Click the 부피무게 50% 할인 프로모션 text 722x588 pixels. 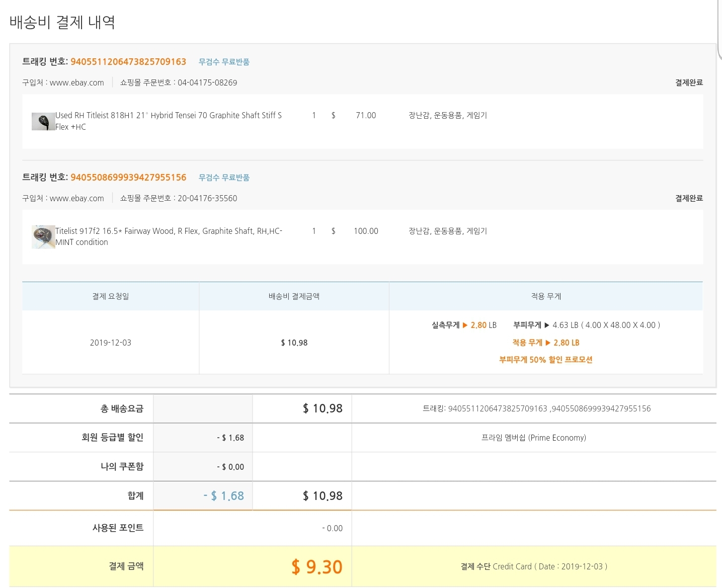(x=545, y=360)
